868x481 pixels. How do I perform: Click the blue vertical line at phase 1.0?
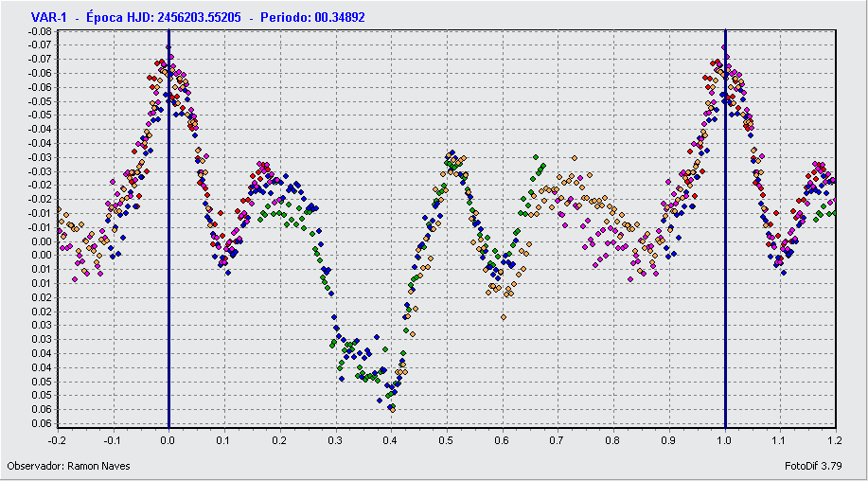[x=725, y=228]
